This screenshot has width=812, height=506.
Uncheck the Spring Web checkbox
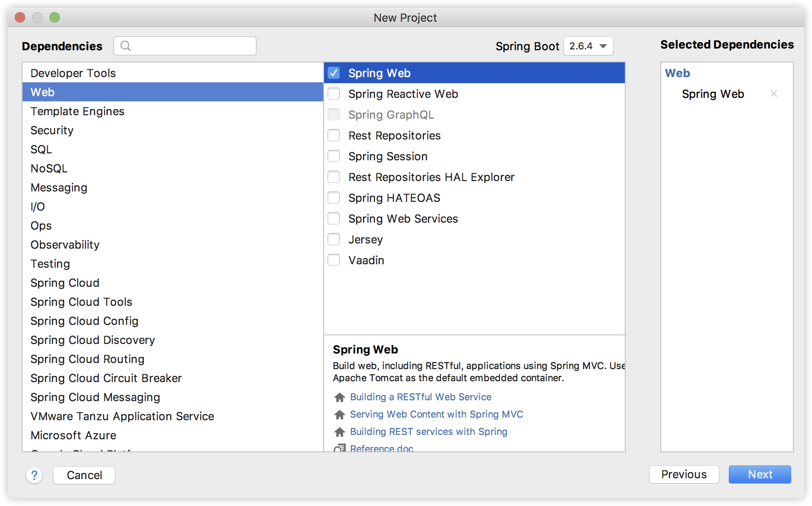tap(334, 73)
